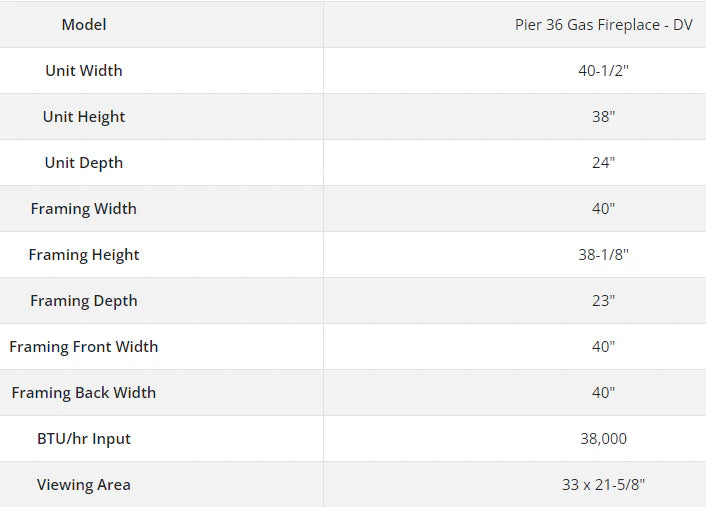Click the Framing Depth row label

(84, 300)
